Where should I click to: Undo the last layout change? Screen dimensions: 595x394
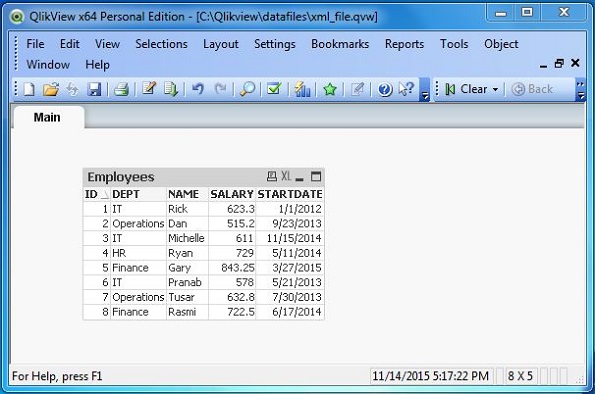198,89
